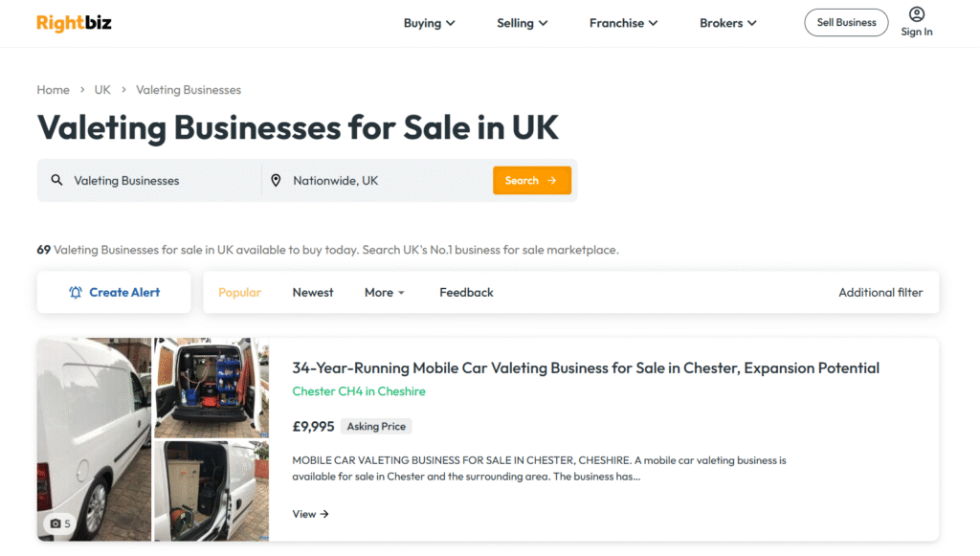
Task: Open the Franchise dropdown menu
Action: point(623,22)
